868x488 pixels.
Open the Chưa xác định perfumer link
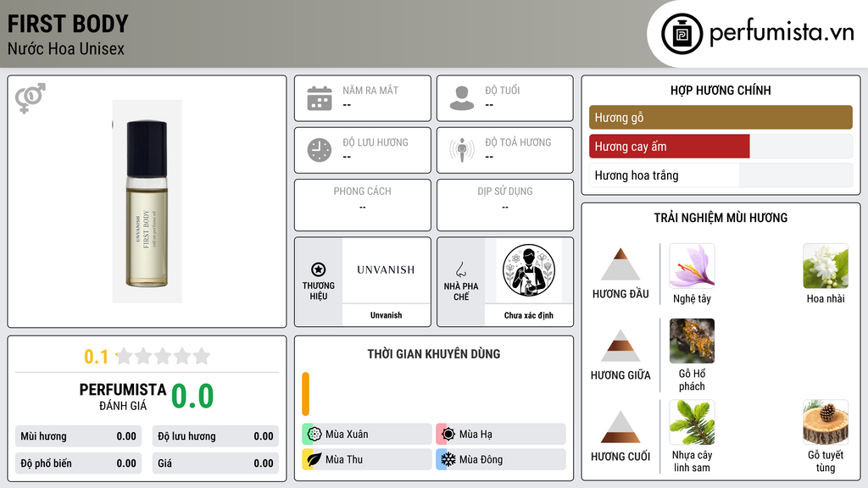(x=529, y=315)
